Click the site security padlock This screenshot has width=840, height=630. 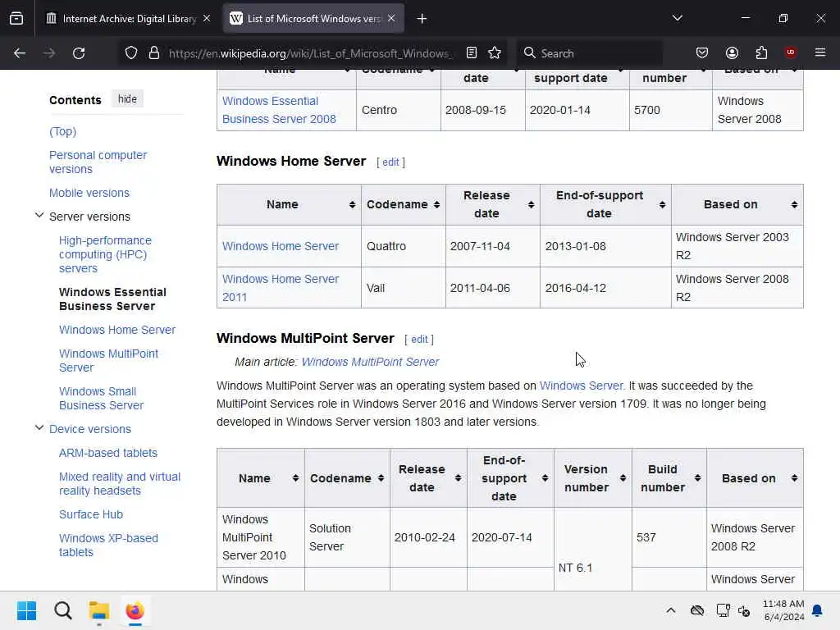click(154, 53)
